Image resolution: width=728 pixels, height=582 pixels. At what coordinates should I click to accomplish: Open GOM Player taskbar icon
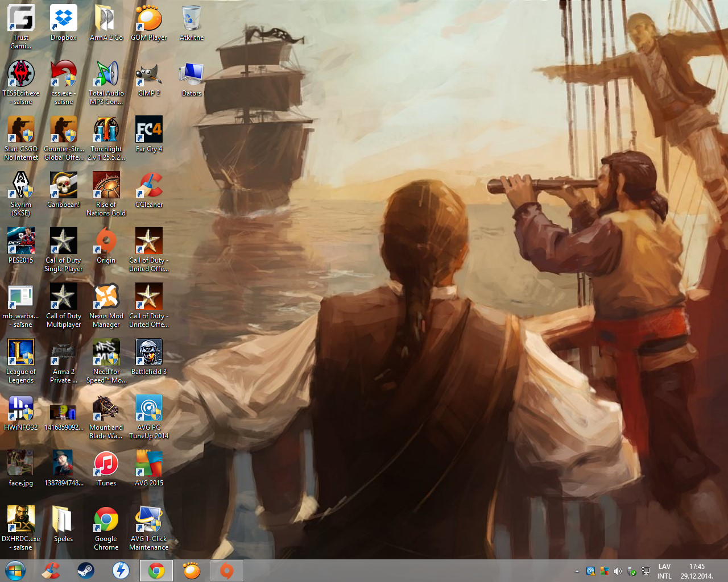coord(192,571)
